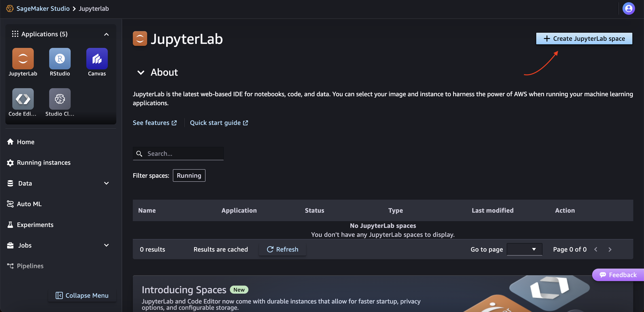
Task: Open Experiments from the sidebar
Action: tap(35, 225)
